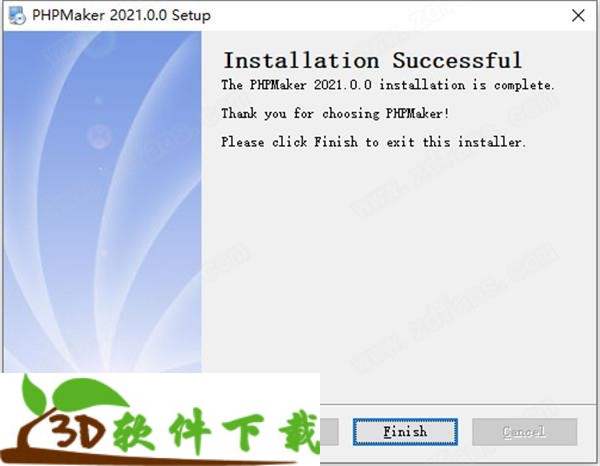Close the PHPMaker 2021.0.0 Setup window
This screenshot has height=466, width=600.
coord(578,16)
